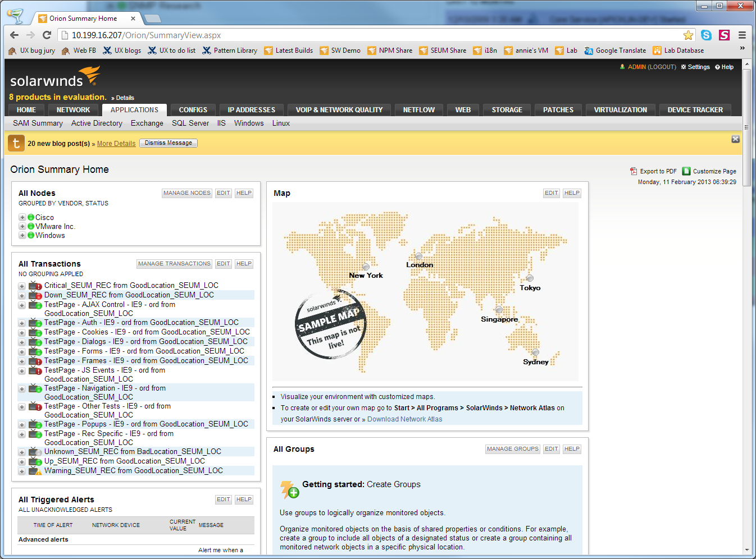Open the Up_SEUM_REC from GoodLocation_SEUM_LOC transaction

click(125, 461)
